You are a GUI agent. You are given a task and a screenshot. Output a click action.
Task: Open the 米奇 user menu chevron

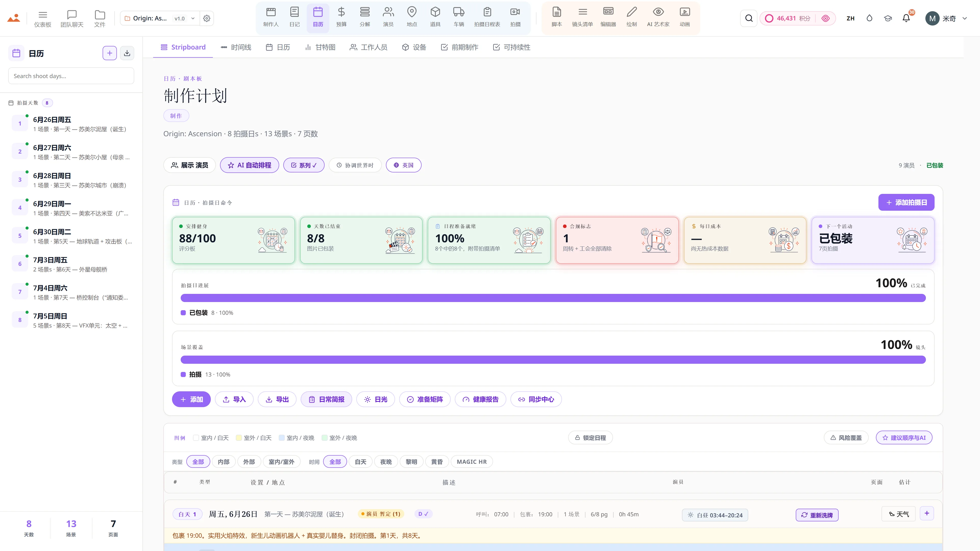pos(965,18)
